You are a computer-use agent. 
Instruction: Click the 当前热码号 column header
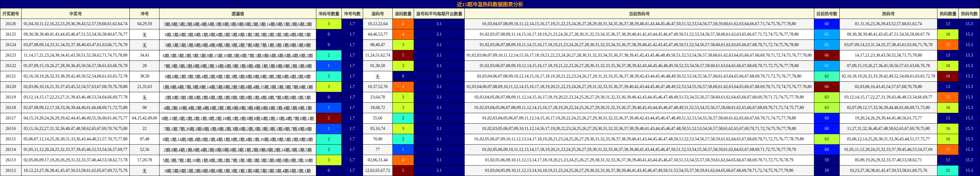(639, 14)
